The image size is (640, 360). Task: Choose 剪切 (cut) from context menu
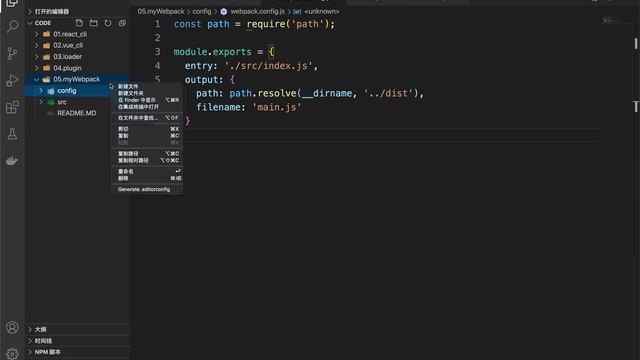tap(147, 129)
